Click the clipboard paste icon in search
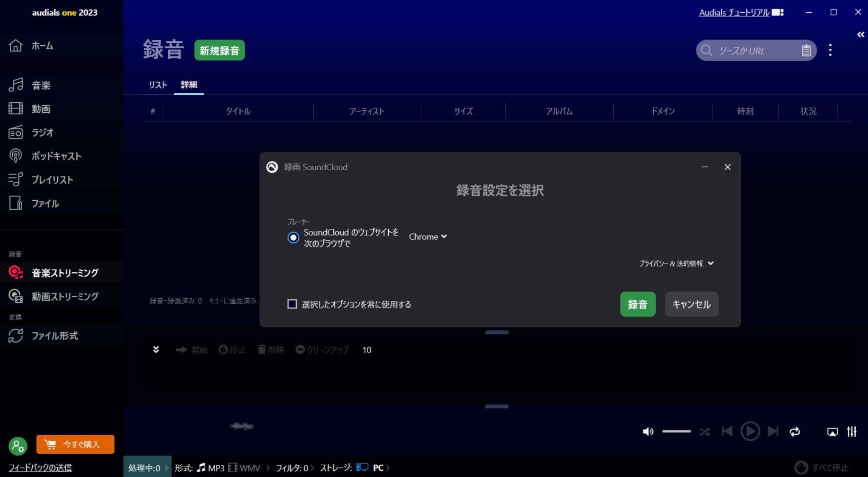Viewport: 868px width, 477px height. tap(806, 51)
